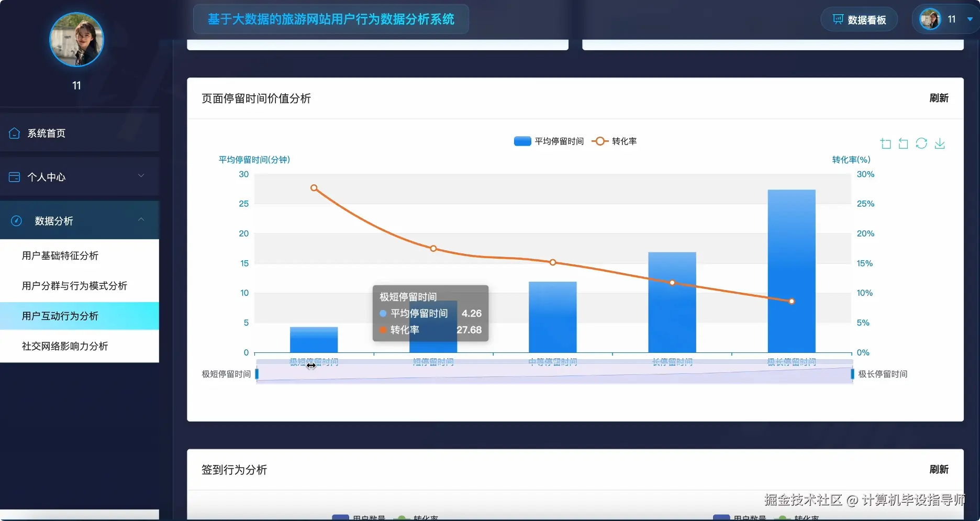Click the data zoom slider track
This screenshot has height=521, width=980.
tap(554, 374)
